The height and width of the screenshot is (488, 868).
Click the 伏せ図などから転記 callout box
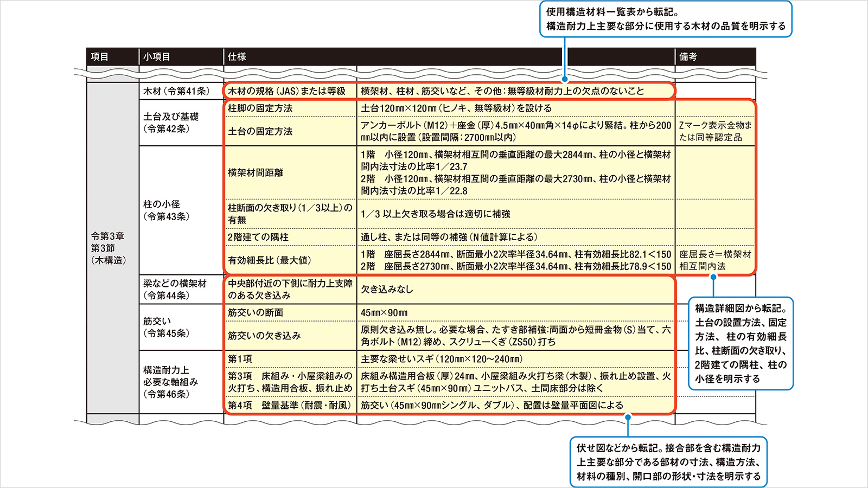(668, 462)
